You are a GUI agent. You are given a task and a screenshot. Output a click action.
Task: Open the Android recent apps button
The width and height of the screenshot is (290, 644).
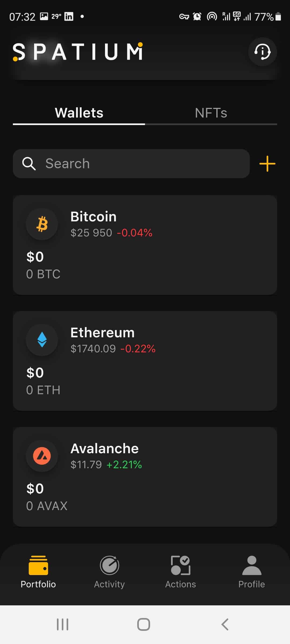click(63, 624)
